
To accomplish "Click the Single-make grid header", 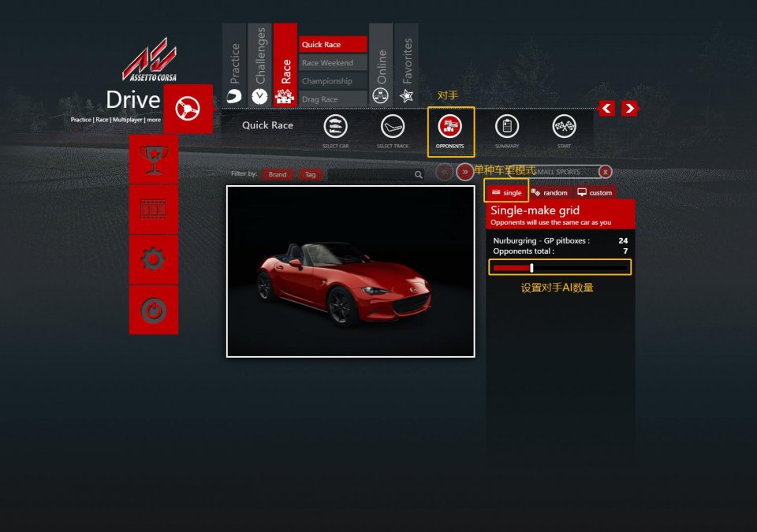I will pyautogui.click(x=560, y=215).
